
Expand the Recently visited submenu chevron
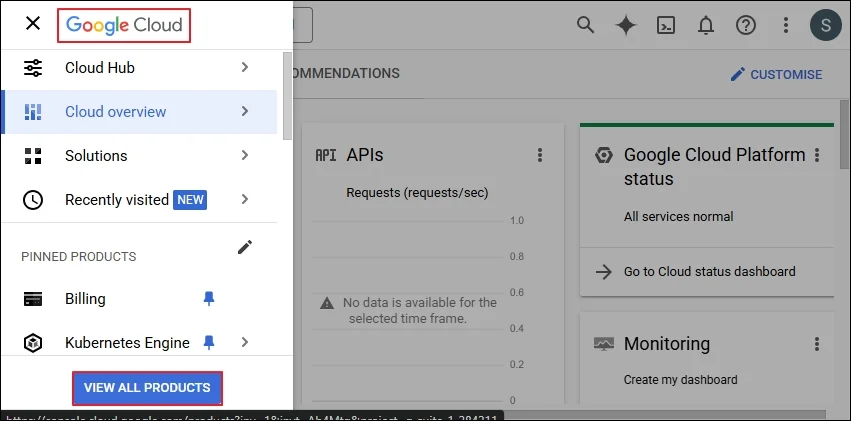pyautogui.click(x=245, y=199)
